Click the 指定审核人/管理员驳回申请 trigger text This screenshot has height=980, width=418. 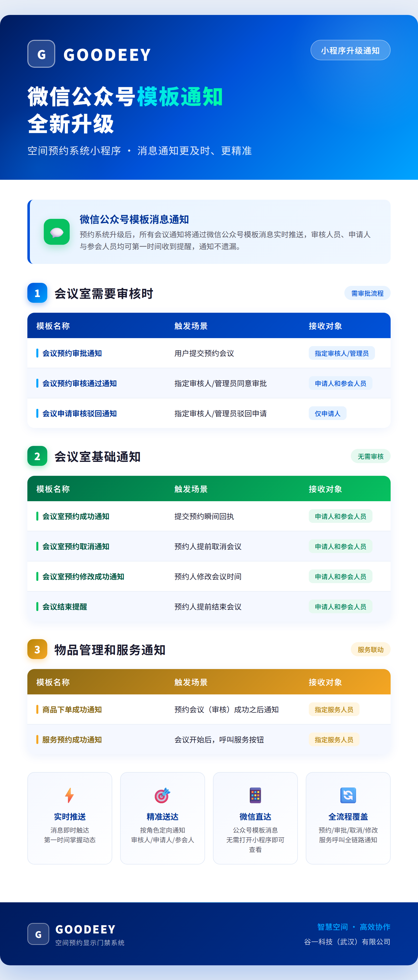[220, 413]
